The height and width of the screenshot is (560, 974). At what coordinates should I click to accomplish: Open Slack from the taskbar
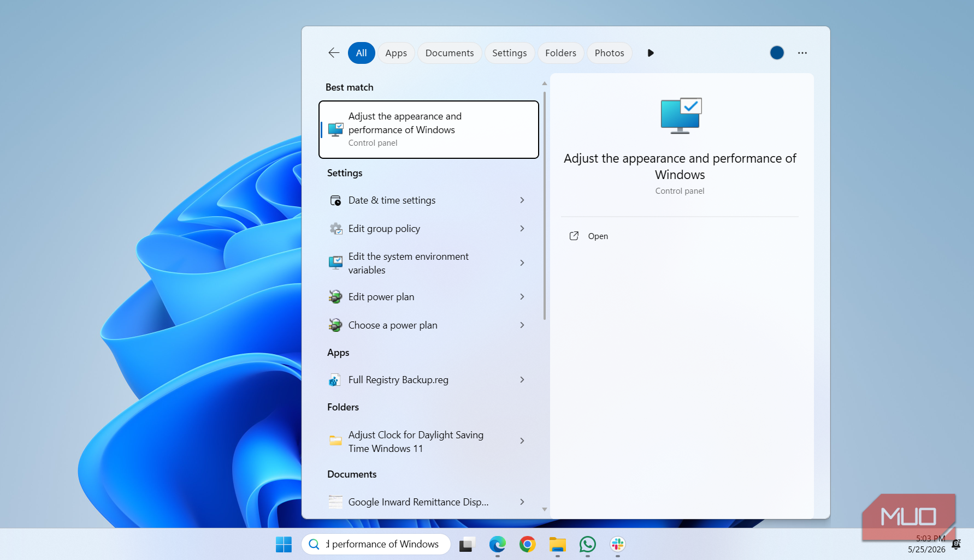(x=617, y=544)
